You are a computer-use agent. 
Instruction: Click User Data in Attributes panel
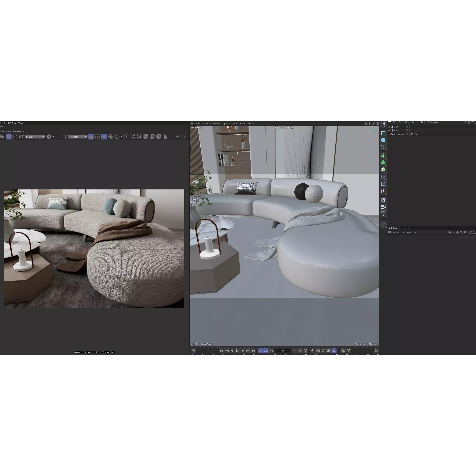(411, 232)
